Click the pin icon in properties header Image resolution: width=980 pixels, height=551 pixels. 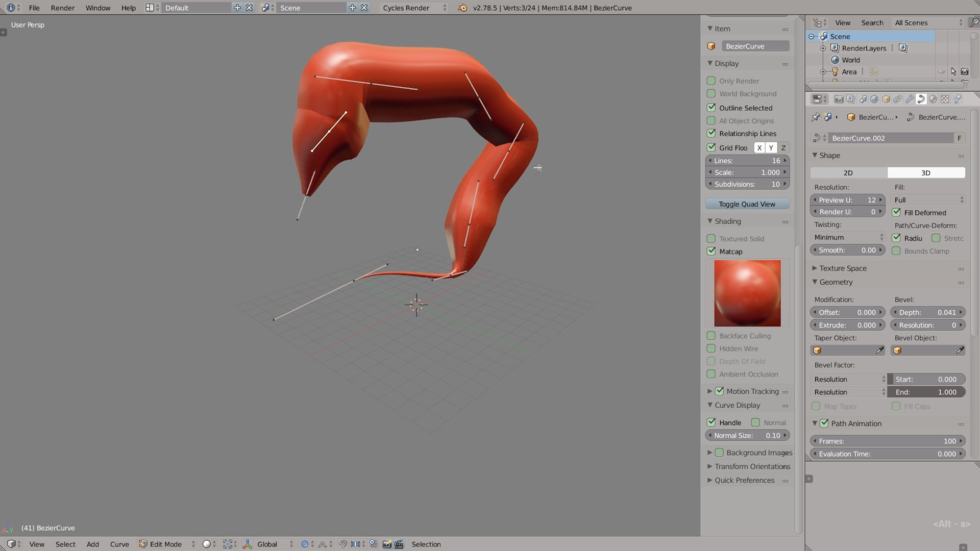pos(815,117)
